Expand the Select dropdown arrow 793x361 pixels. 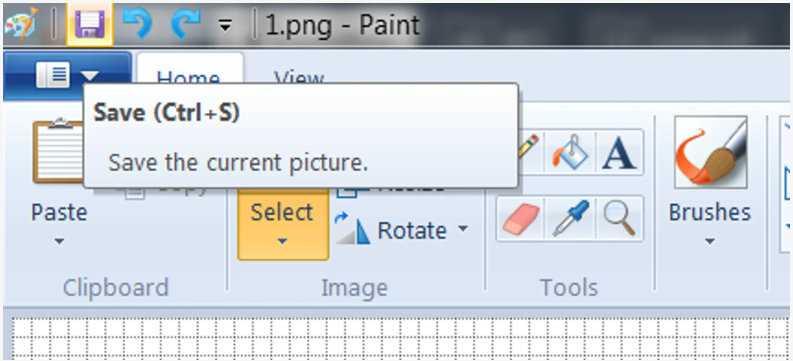pos(283,242)
